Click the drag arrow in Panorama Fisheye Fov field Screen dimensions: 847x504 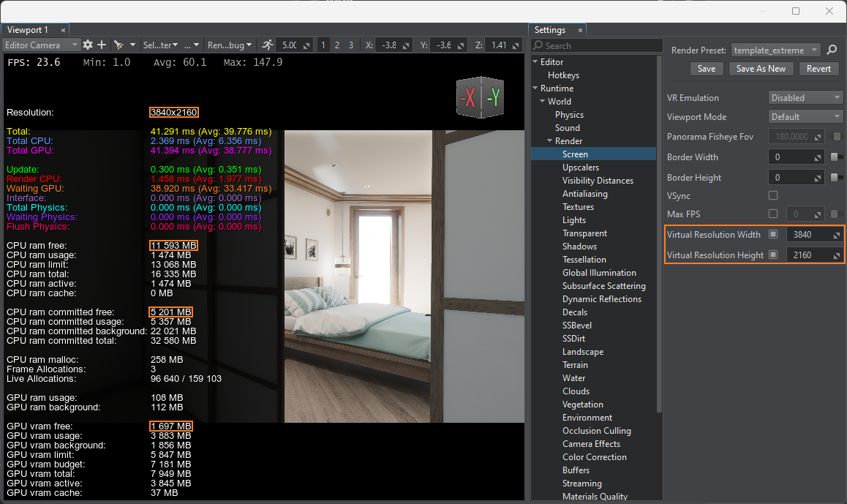coord(818,138)
